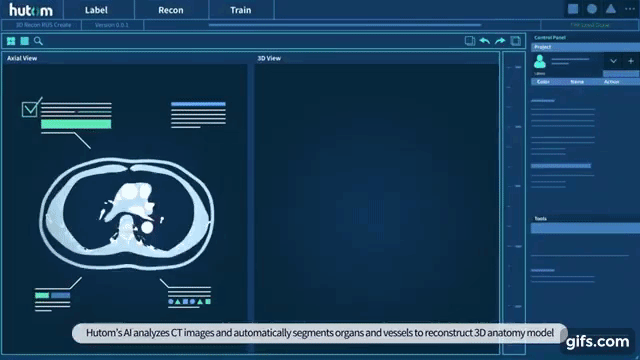Click the Version 0.0.1 label
The width and height of the screenshot is (640, 360).
111,25
